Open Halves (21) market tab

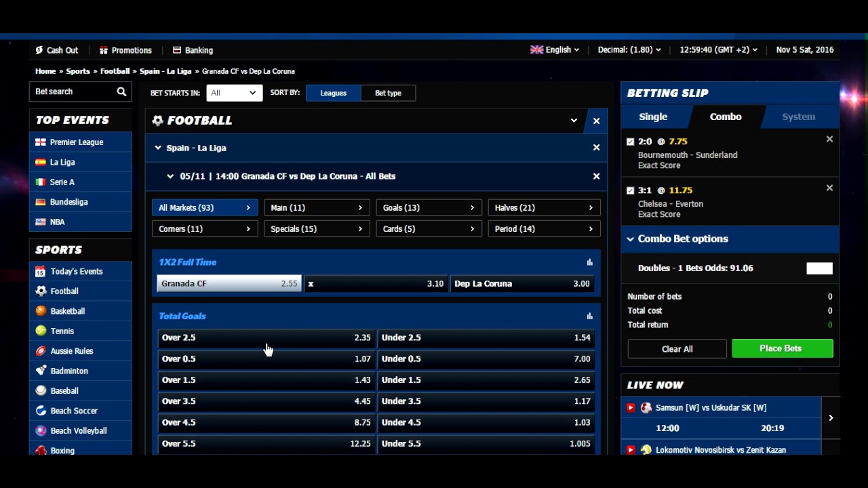click(x=544, y=207)
